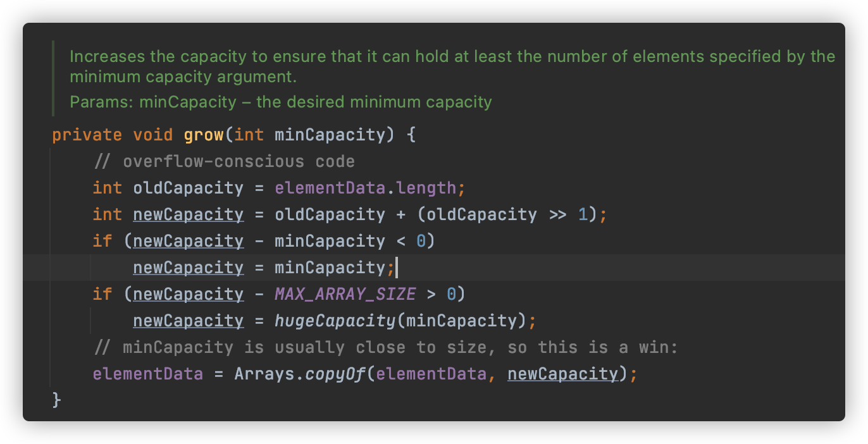The image size is (868, 444).
Task: Click the closing brace of grow method
Action: (x=57, y=400)
